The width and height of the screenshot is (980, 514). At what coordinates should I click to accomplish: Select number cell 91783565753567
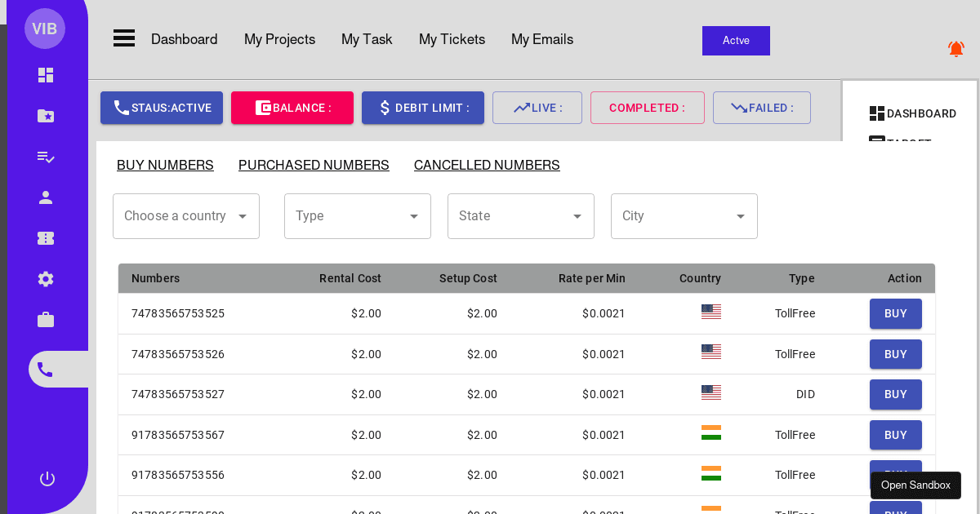tap(178, 435)
